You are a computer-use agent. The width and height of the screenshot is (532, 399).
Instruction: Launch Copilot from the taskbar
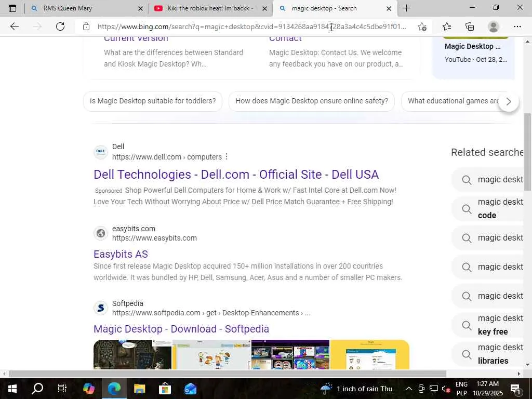pos(88,389)
